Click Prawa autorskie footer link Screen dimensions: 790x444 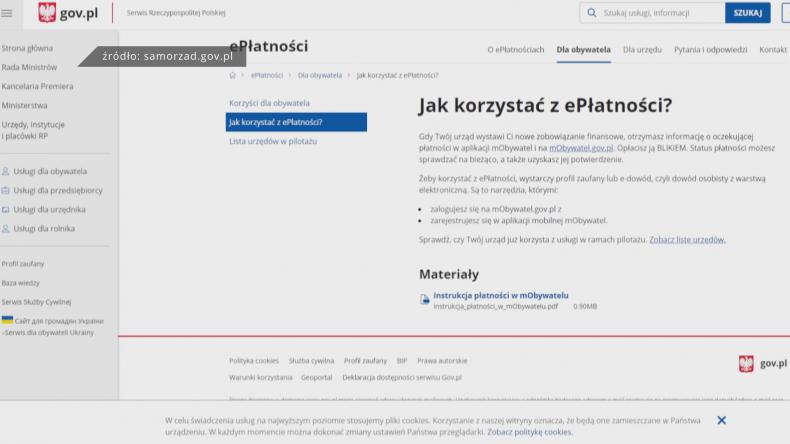(x=442, y=361)
